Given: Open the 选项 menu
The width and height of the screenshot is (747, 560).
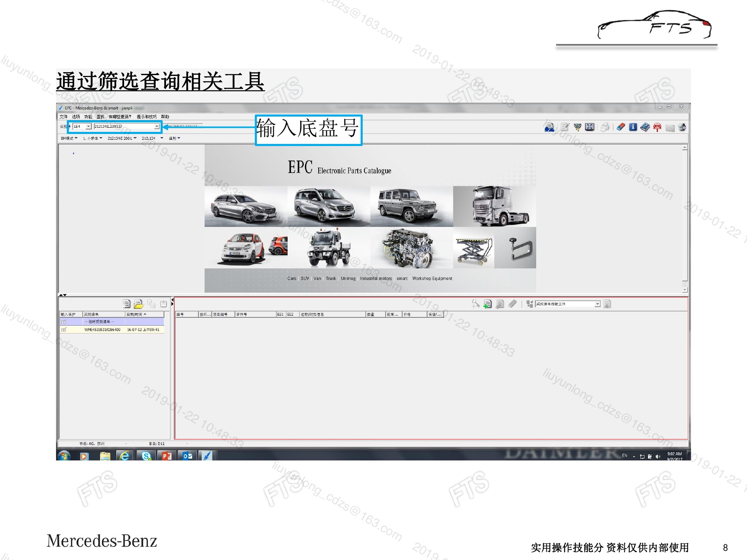Looking at the screenshot, I should [76, 117].
